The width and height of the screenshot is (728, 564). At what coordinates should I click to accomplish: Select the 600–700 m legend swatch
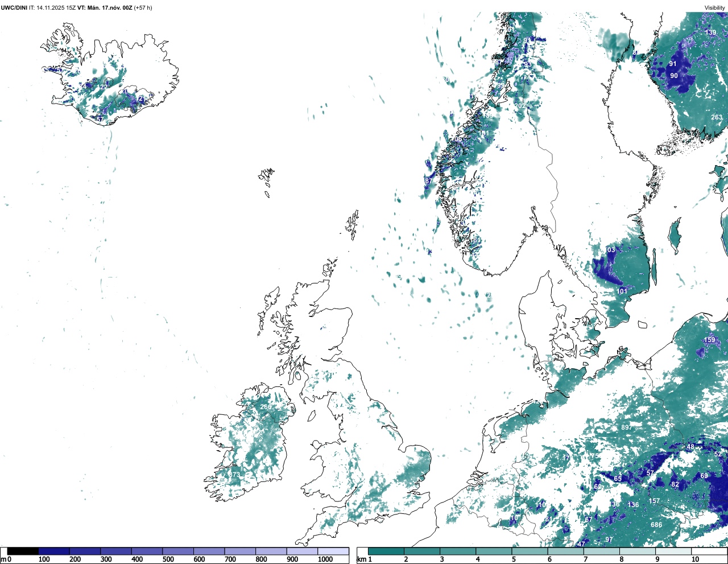click(209, 551)
